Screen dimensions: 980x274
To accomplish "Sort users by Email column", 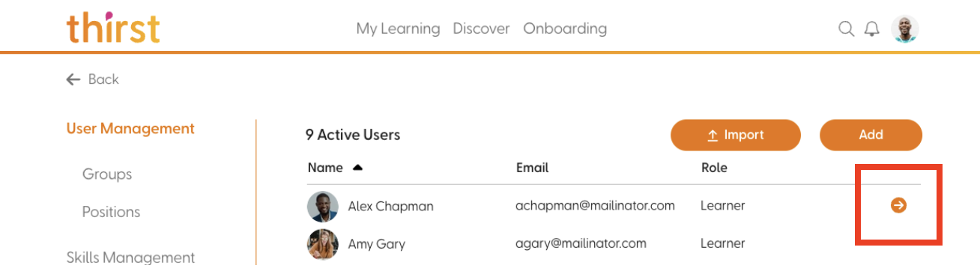I will click(x=532, y=168).
